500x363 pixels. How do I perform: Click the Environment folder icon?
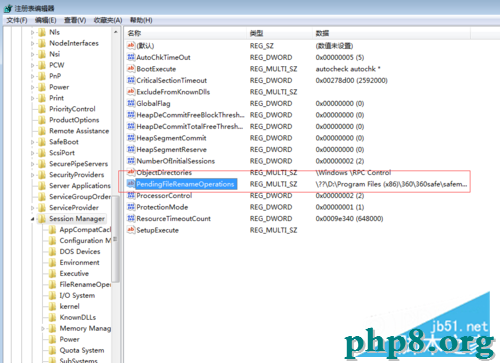[52, 263]
